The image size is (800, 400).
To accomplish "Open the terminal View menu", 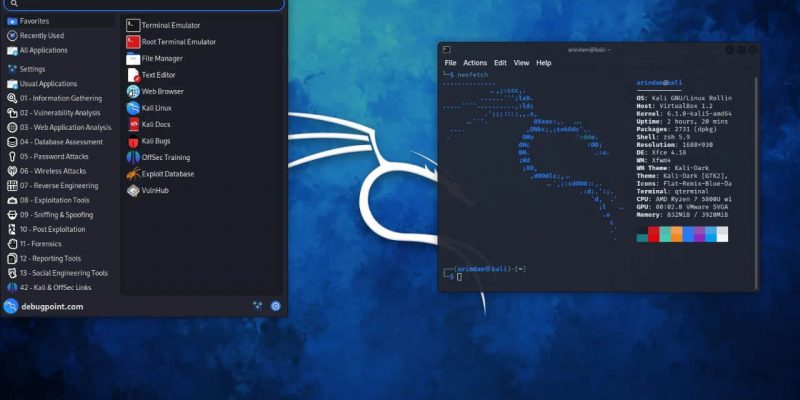I will pyautogui.click(x=521, y=63).
